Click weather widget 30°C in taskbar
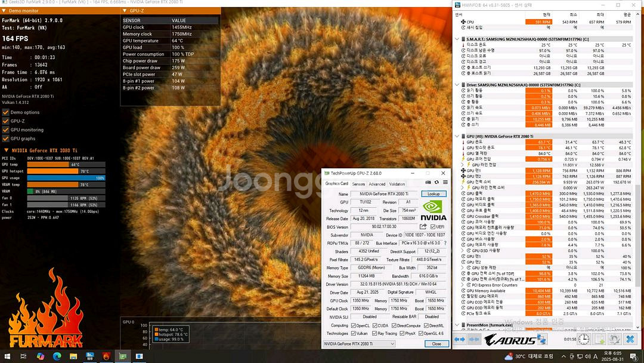Screen dimensions: 644x363 528,356
